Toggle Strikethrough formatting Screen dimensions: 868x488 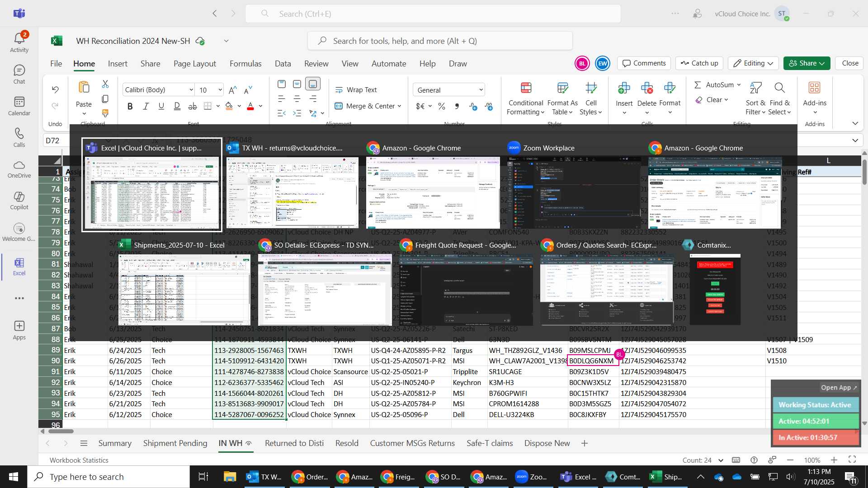tap(193, 106)
